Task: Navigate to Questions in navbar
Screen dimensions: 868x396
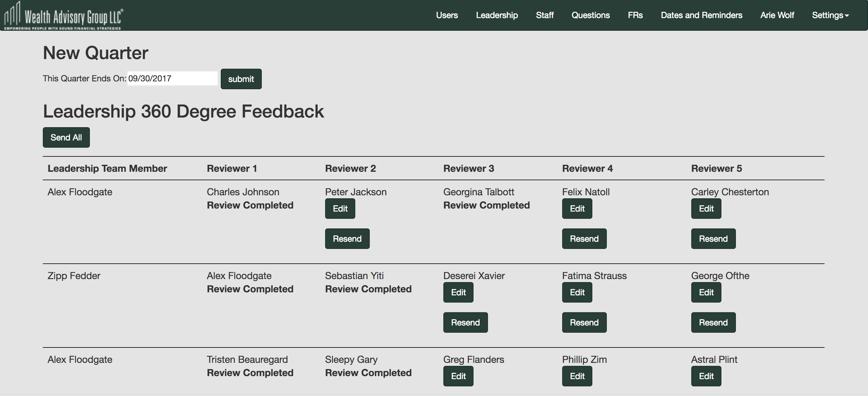Action: click(x=590, y=15)
